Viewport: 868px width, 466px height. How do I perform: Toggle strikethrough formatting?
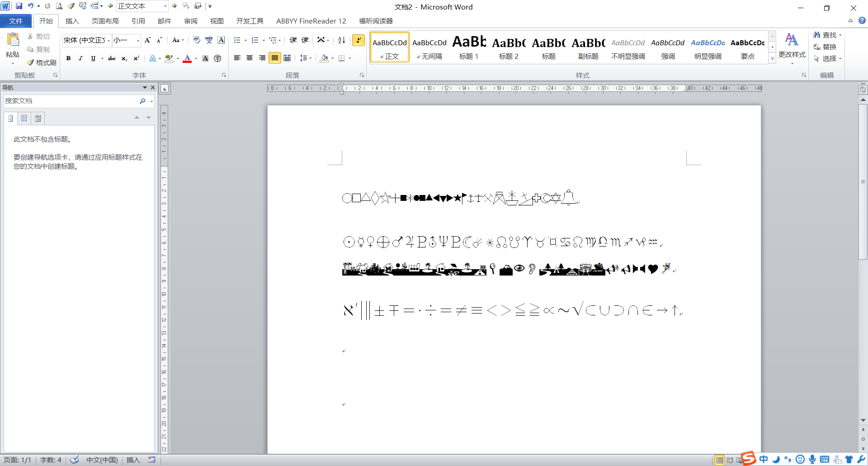click(112, 58)
